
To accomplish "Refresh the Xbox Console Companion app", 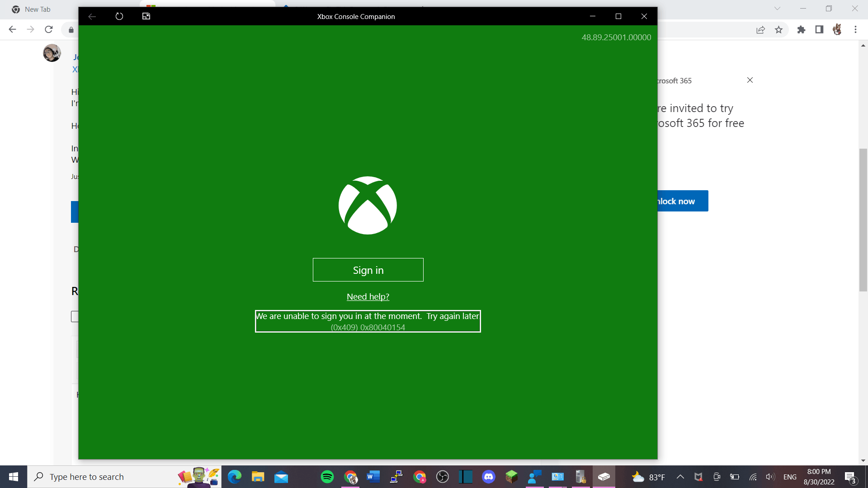I will point(119,16).
